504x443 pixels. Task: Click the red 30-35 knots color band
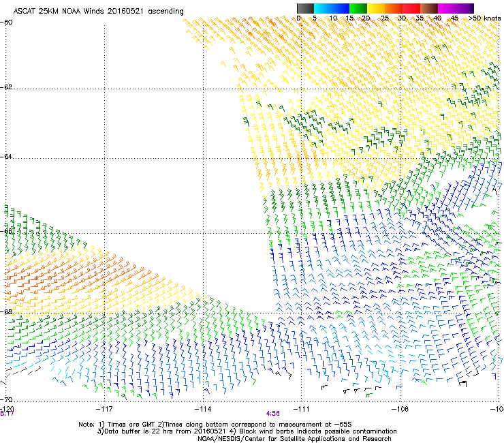[x=411, y=8]
